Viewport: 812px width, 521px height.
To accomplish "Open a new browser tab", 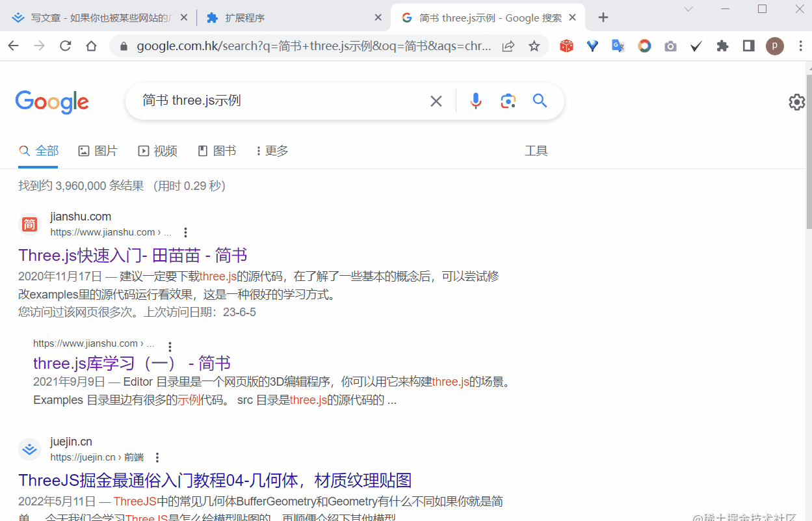I will [603, 18].
